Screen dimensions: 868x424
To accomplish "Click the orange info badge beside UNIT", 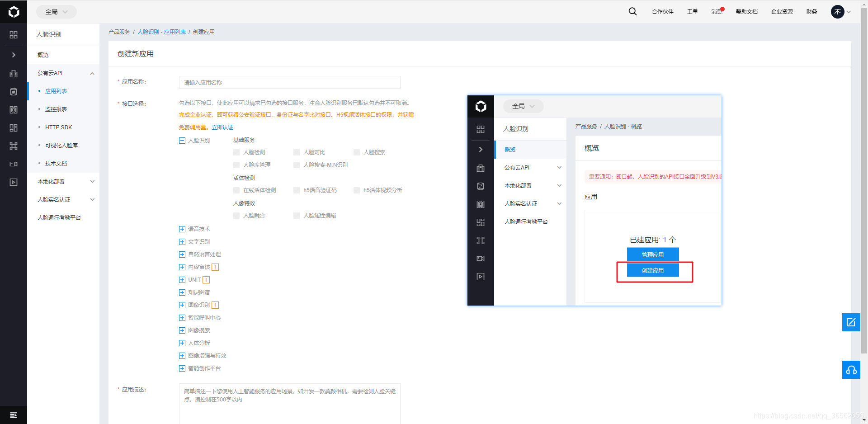I will pyautogui.click(x=206, y=280).
